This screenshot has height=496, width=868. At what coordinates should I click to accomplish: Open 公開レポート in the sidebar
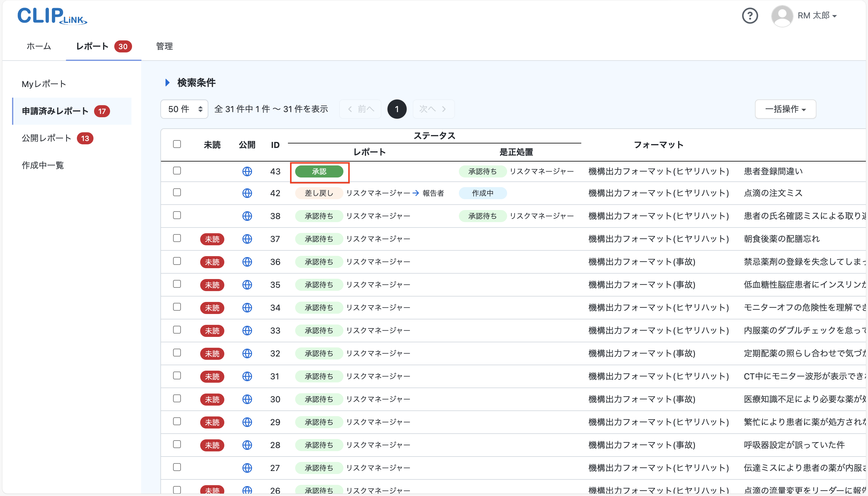46,138
